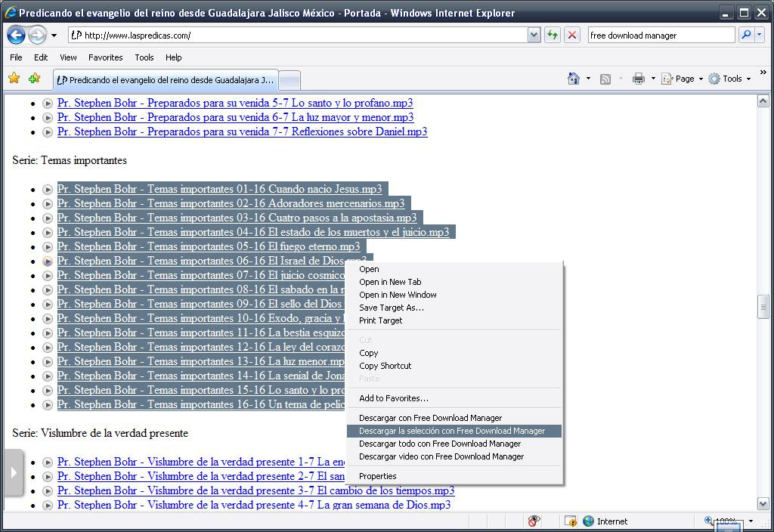The image size is (774, 532).
Task: Choose Properties in the context menu
Action: 378,476
